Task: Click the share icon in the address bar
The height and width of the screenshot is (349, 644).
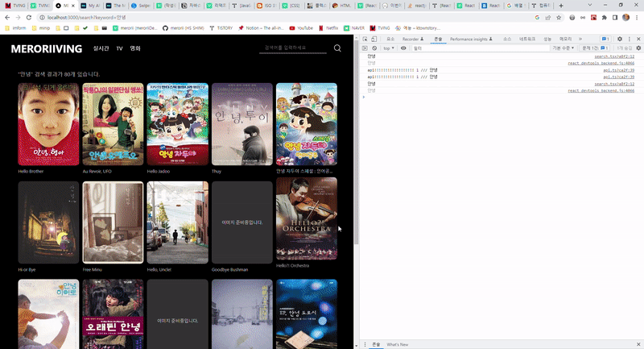Action: click(548, 18)
